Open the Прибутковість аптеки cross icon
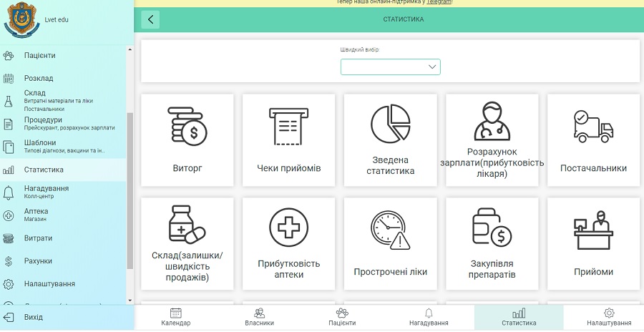 (x=289, y=228)
